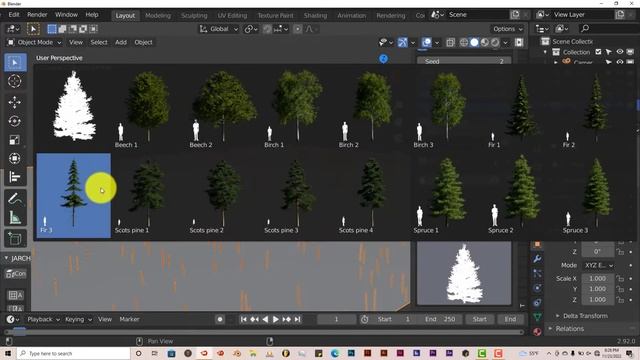Toggle auto keying record button
This screenshot has width=640, height=360.
[x=220, y=319]
